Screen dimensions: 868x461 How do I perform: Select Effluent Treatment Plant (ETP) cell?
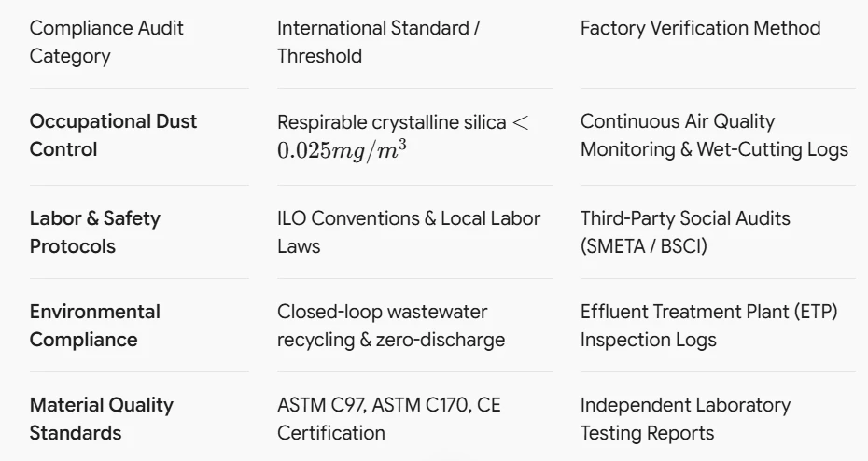[x=709, y=326]
